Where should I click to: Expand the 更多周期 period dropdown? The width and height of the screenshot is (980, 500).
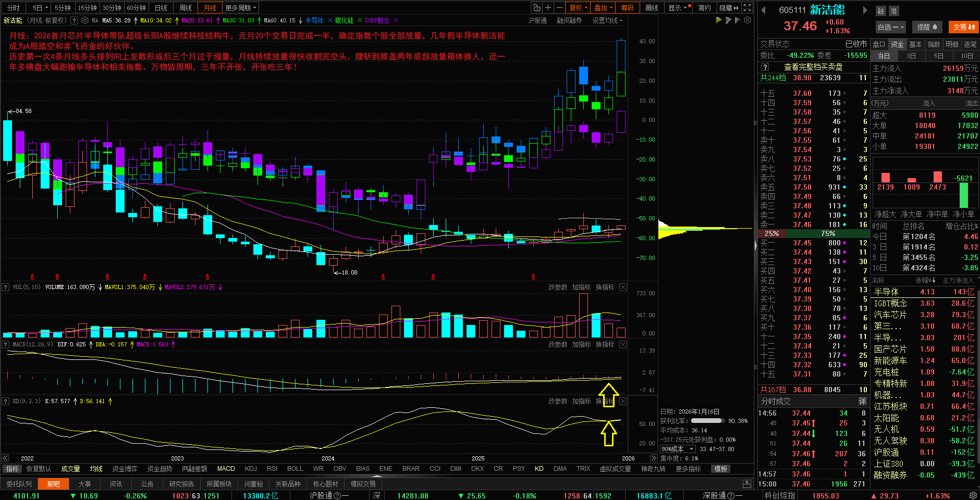pyautogui.click(x=240, y=8)
